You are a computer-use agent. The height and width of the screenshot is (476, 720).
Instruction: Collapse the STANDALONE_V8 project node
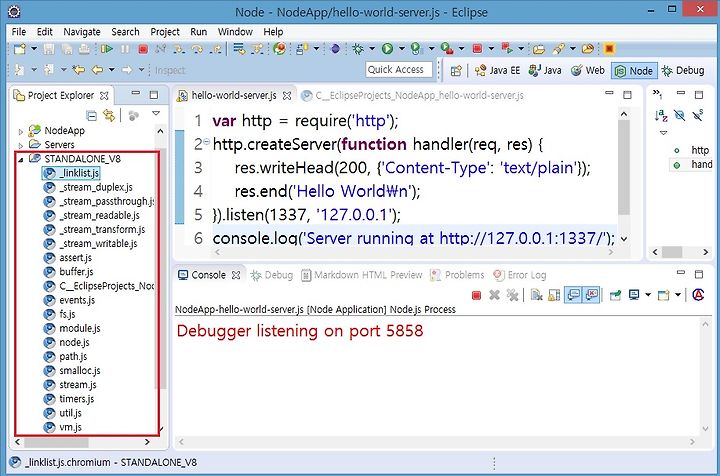tap(20, 160)
